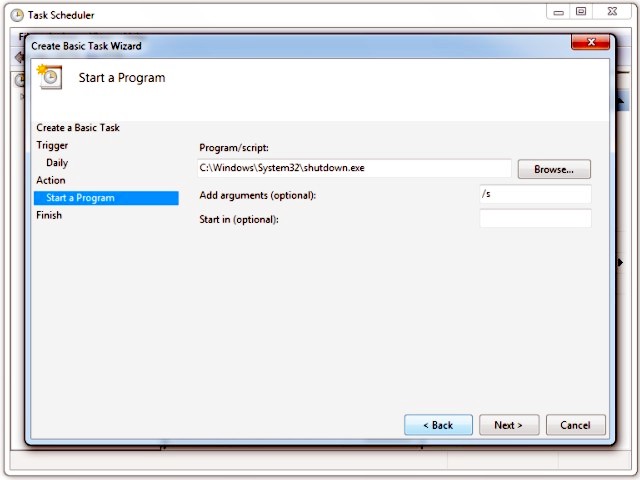
Task: Click the Start a Program heading
Action: pyautogui.click(x=122, y=78)
